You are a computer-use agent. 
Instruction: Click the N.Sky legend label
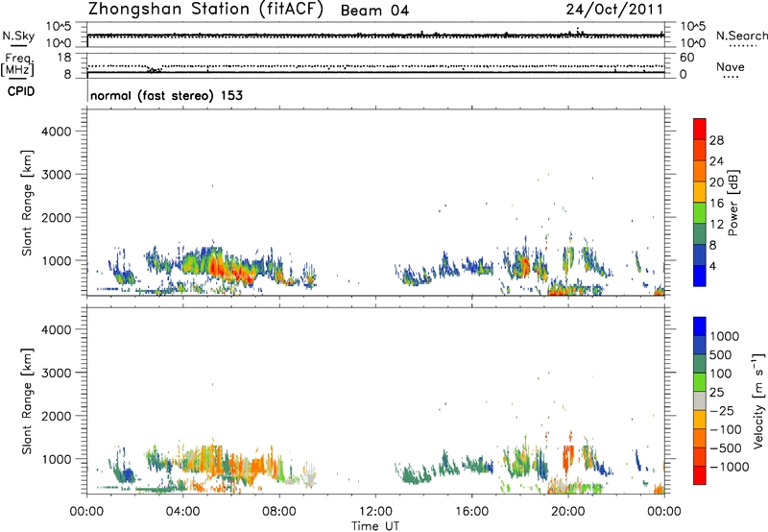[18, 36]
